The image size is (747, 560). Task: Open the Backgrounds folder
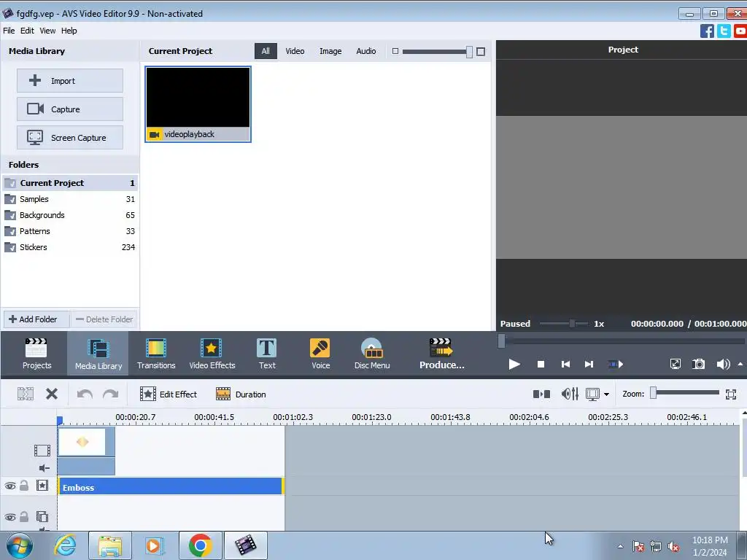coord(70,215)
